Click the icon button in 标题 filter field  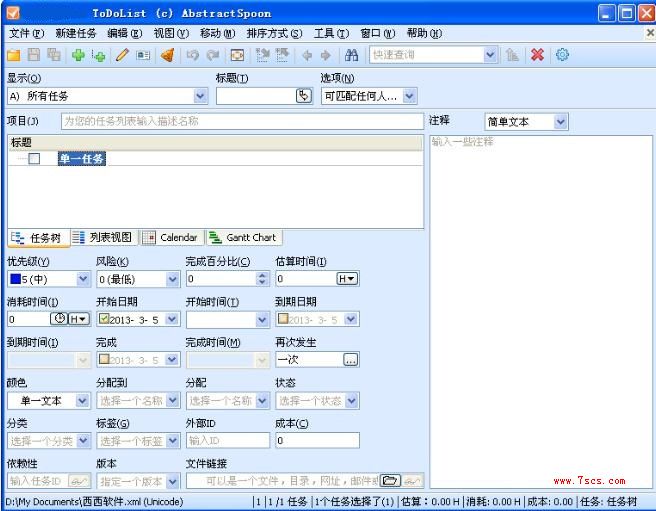click(304, 96)
